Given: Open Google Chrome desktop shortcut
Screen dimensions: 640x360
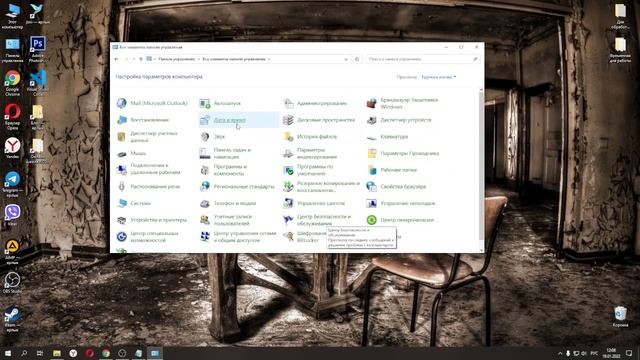Looking at the screenshot, I should click(x=12, y=83).
